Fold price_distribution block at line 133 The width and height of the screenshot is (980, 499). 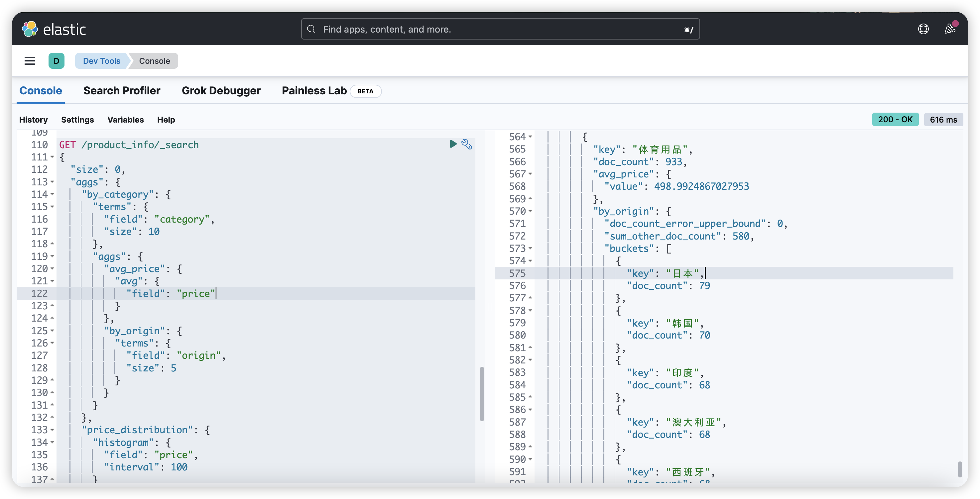point(52,430)
